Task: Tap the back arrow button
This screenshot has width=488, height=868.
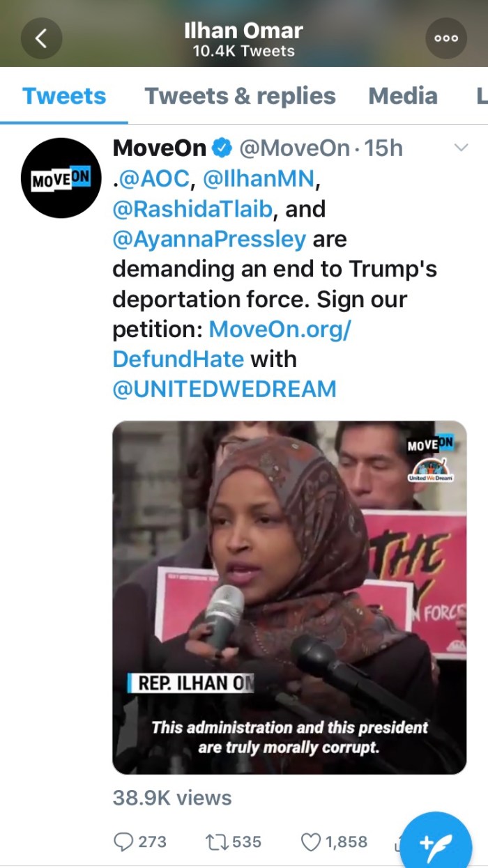Action: click(41, 38)
